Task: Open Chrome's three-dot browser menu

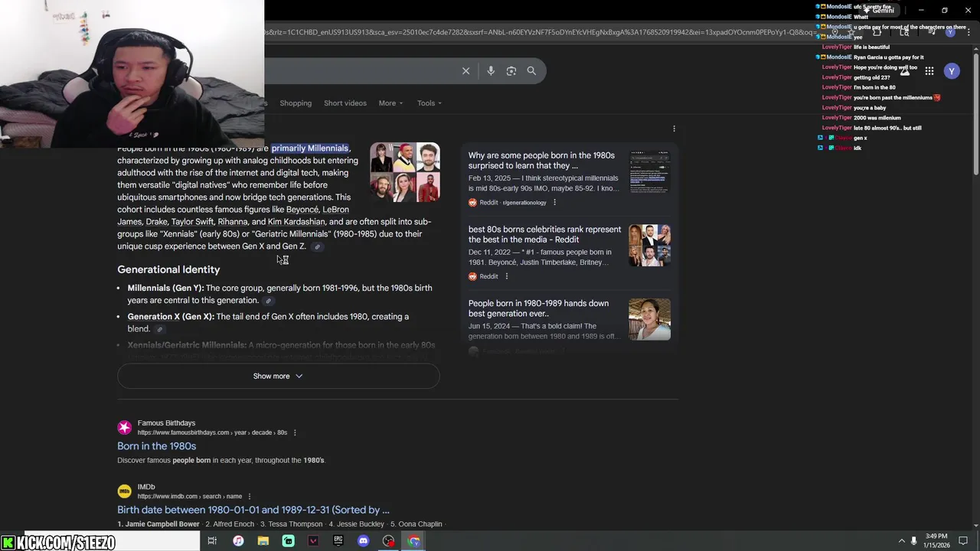Action: (x=967, y=32)
